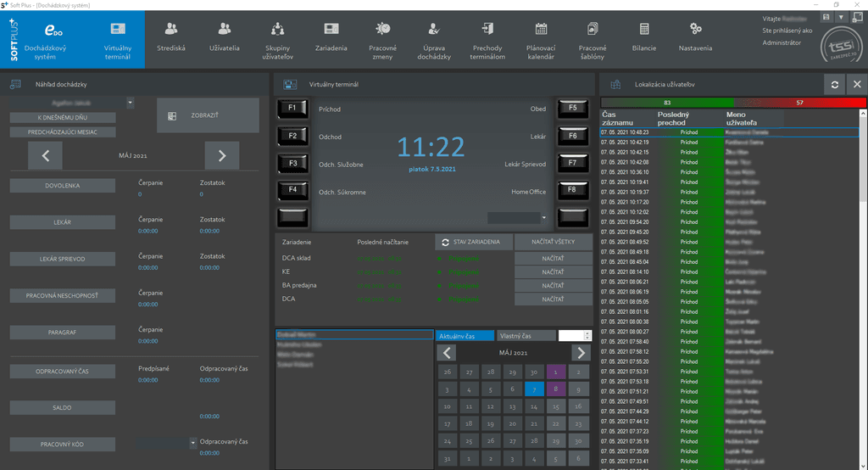This screenshot has height=470, width=868.
Task: Open the dropdown below Home Office
Action: click(542, 218)
